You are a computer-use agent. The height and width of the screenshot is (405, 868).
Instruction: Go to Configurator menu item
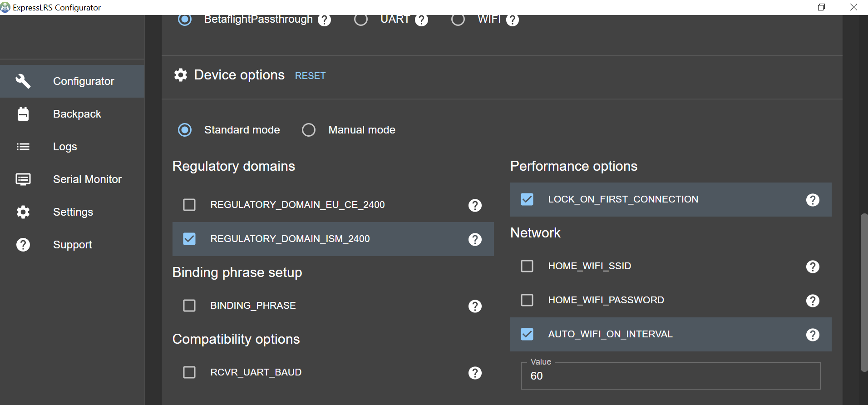tap(72, 81)
